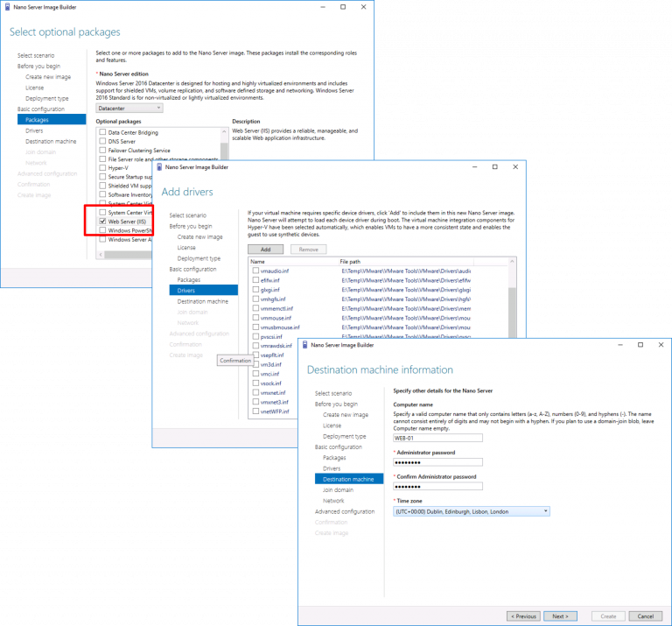This screenshot has width=672, height=626.
Task: Click the Add driver button
Action: pos(266,250)
